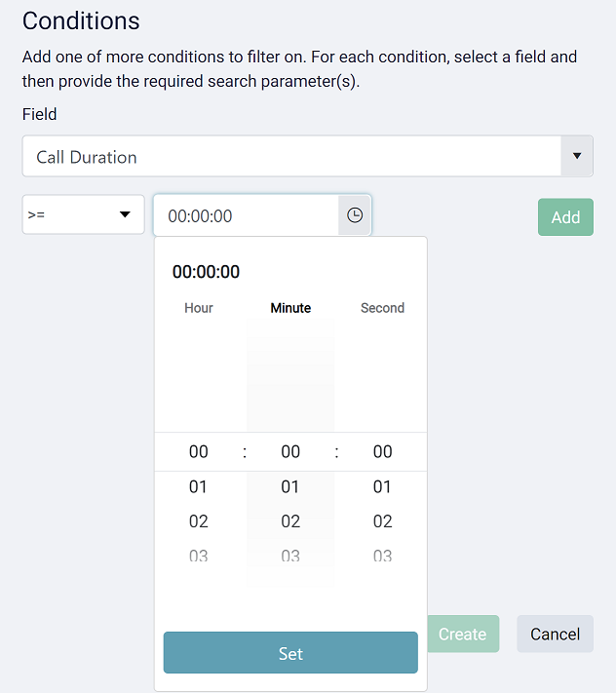Select the Minute column header

(290, 308)
